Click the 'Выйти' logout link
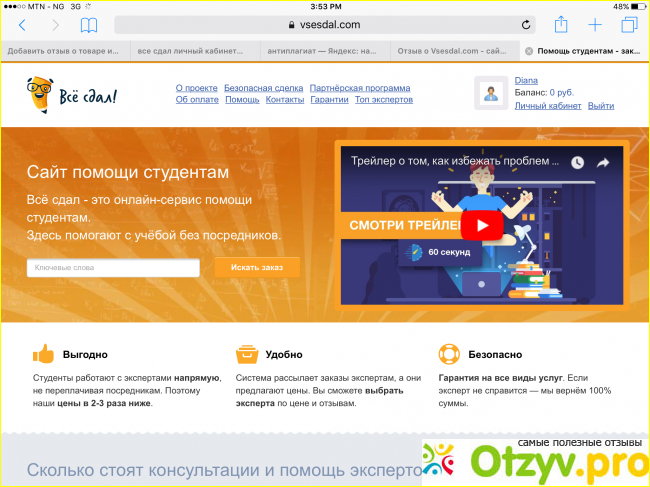 point(601,105)
